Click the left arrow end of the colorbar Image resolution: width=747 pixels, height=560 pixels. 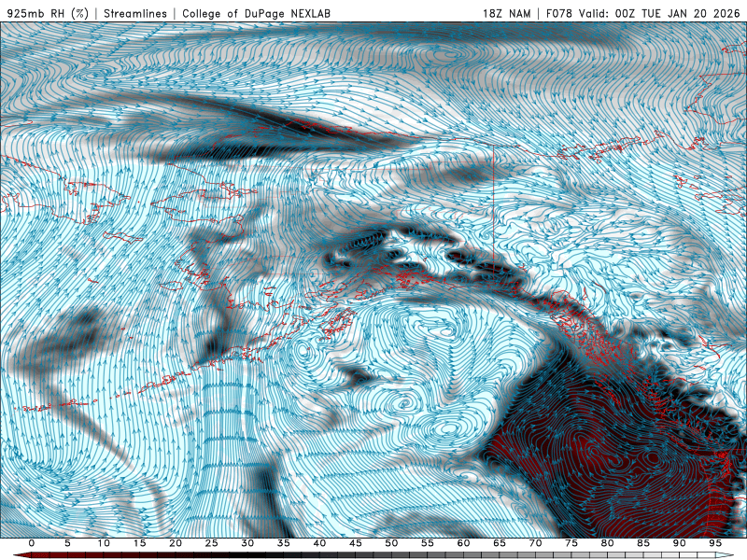pyautogui.click(x=21, y=555)
